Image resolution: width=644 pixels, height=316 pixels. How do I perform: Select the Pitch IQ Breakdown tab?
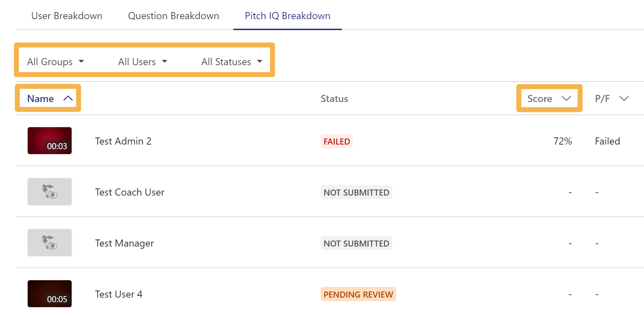tap(288, 16)
